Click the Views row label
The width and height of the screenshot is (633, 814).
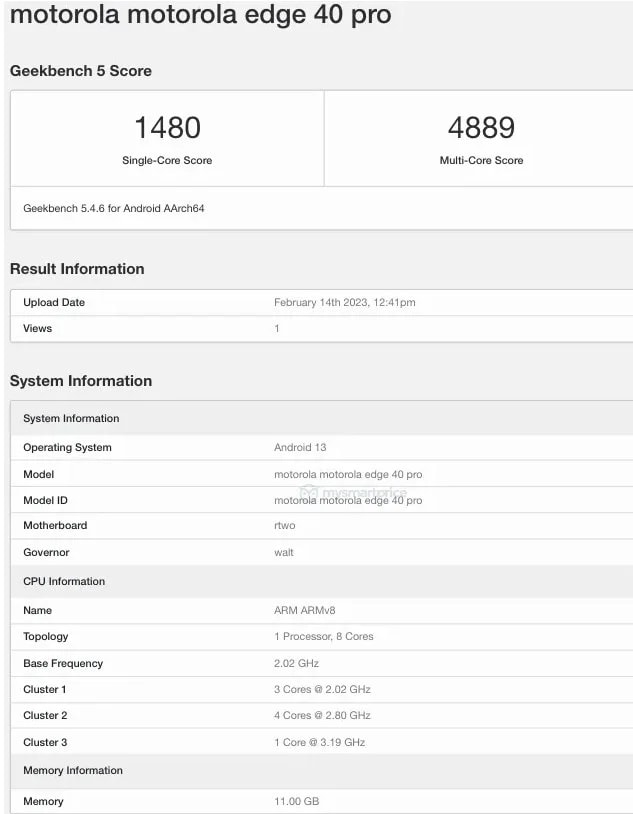pos(38,328)
